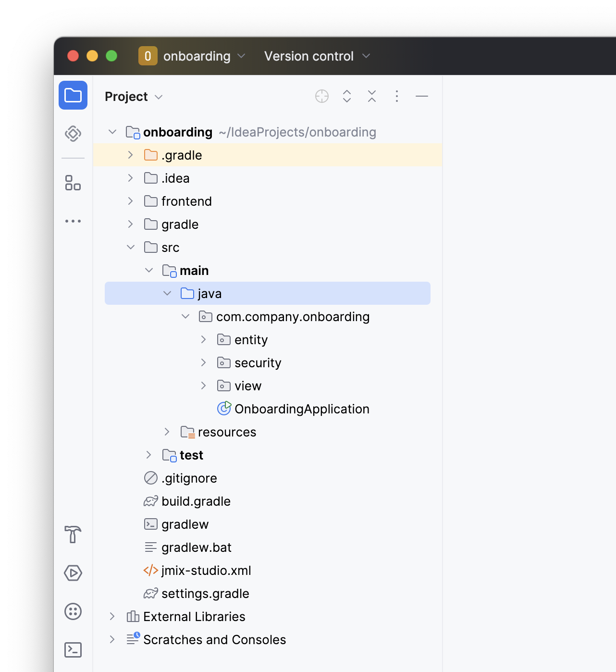Click the More tool windows ellipsis
616x672 pixels.
click(x=73, y=221)
